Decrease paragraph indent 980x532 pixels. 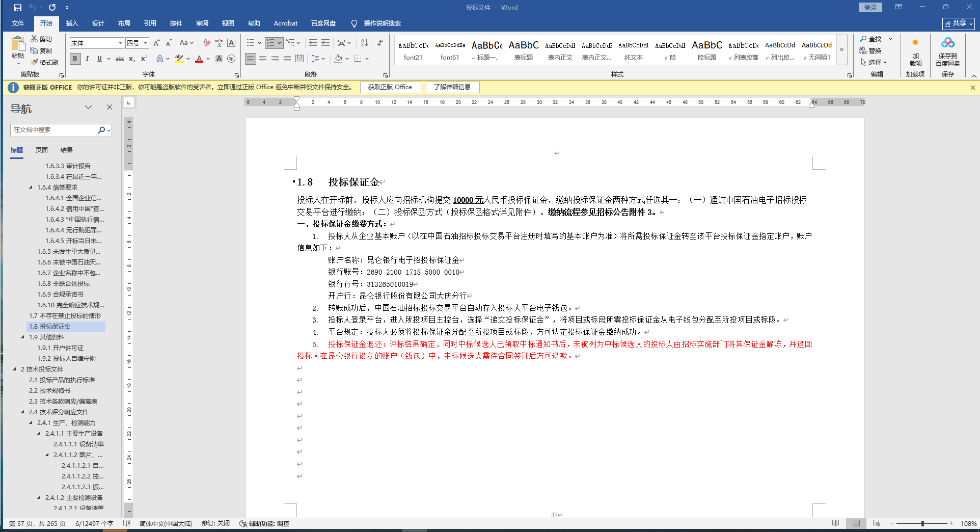tap(313, 43)
